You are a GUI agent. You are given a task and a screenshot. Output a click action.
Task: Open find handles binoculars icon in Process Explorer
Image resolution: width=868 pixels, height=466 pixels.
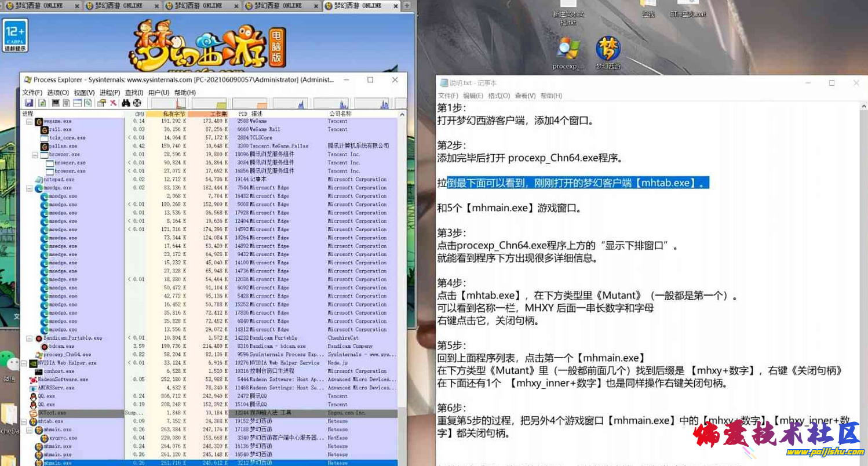(x=125, y=103)
